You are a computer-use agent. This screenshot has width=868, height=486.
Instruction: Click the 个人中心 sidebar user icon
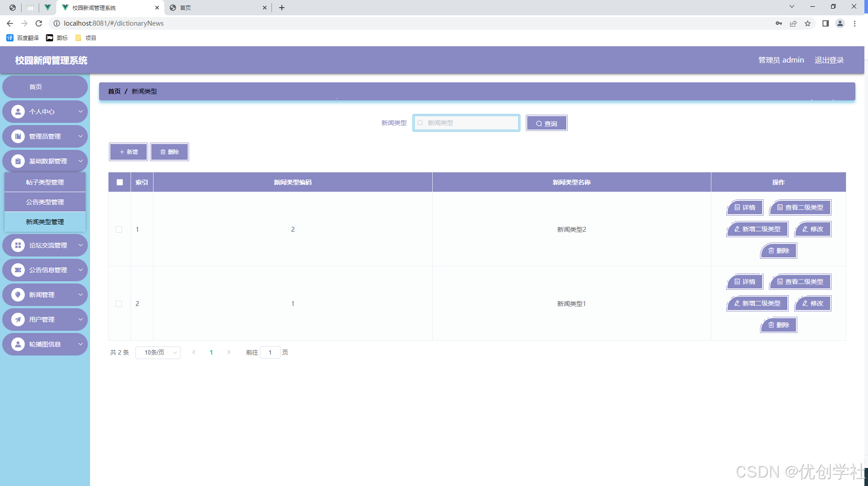click(x=18, y=112)
